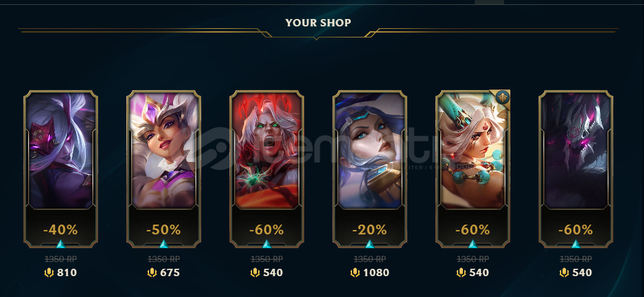Click the teal triangle beneath the -50% discount

click(x=164, y=244)
